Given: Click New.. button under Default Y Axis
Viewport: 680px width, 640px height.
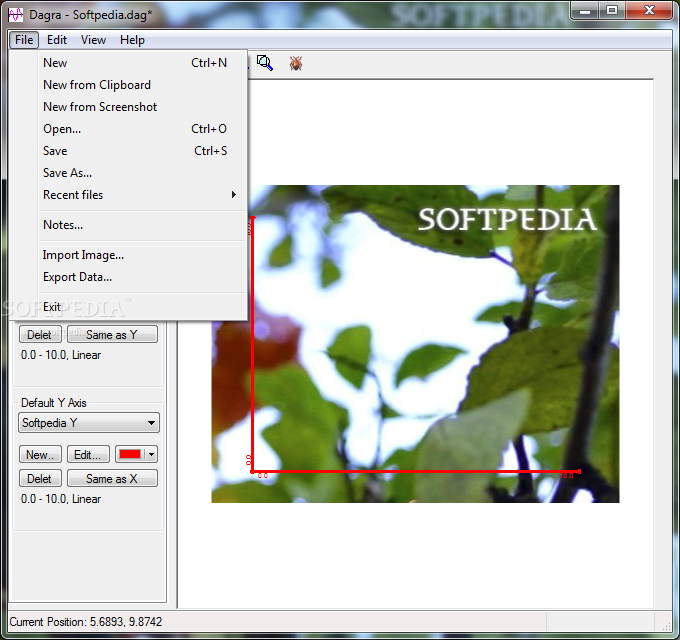Looking at the screenshot, I should click(x=40, y=454).
